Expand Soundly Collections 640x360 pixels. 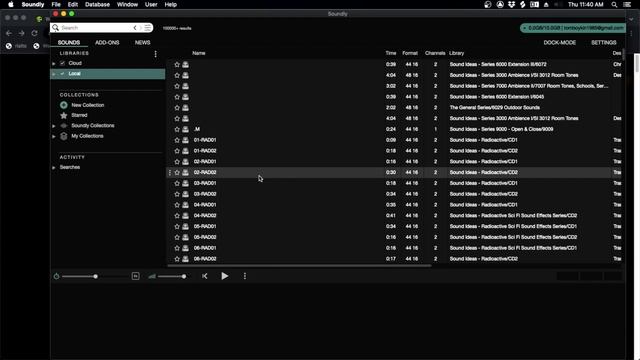[x=54, y=126]
